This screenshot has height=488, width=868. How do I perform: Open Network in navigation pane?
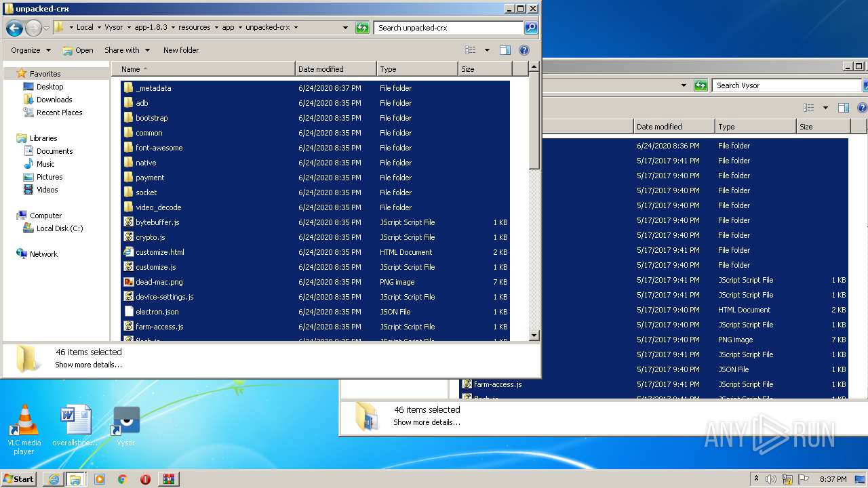pos(43,254)
